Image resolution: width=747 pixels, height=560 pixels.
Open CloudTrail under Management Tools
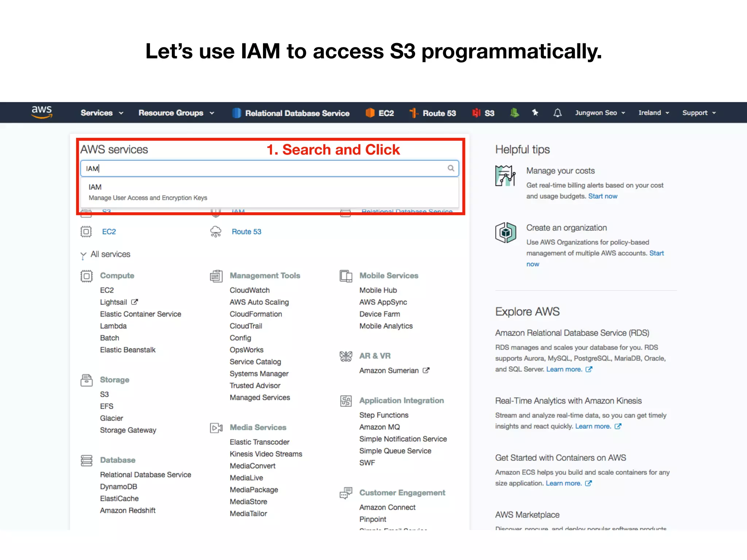click(246, 326)
